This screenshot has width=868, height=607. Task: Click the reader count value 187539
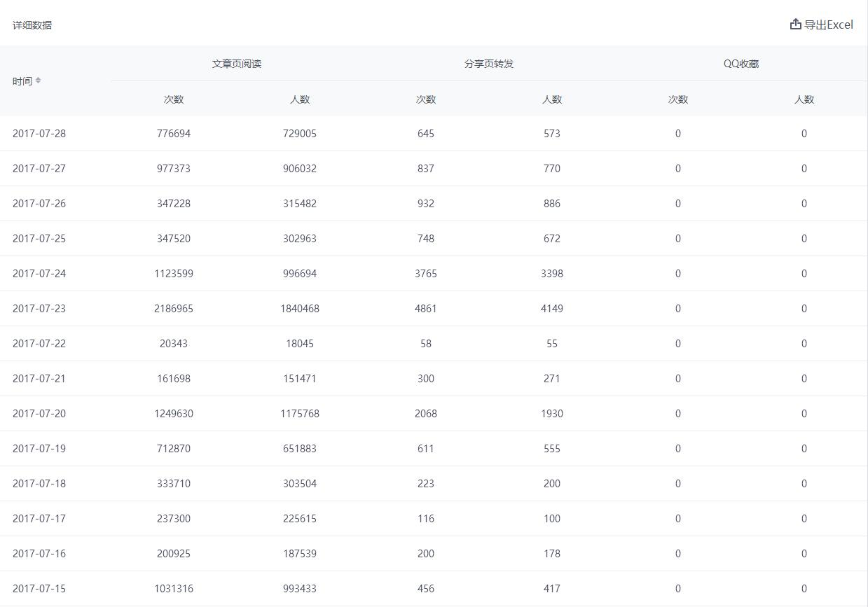coord(300,554)
